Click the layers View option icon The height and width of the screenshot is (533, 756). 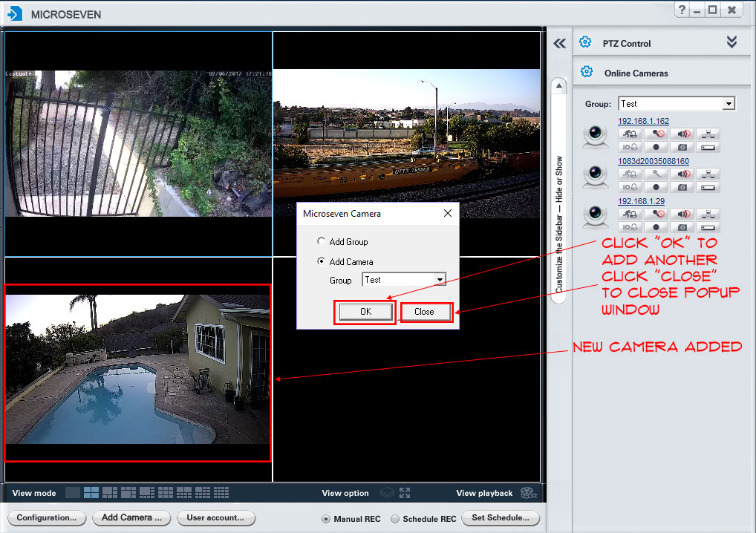[x=387, y=492]
